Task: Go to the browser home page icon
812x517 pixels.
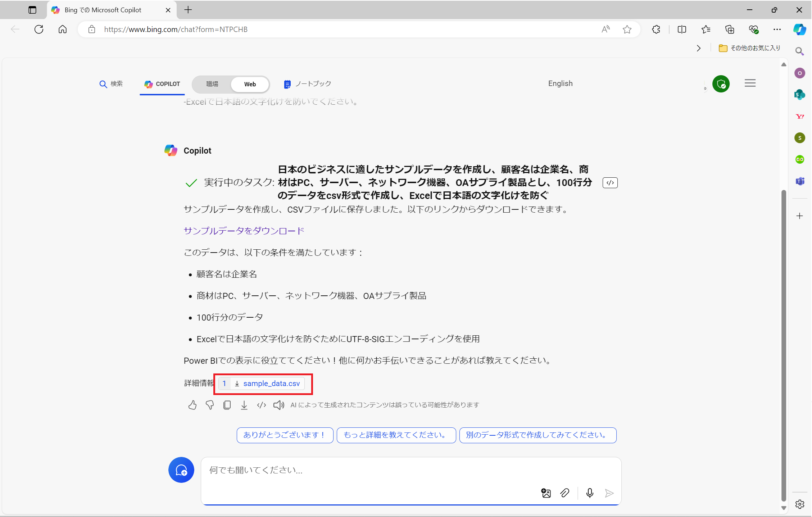Action: pyautogui.click(x=63, y=29)
